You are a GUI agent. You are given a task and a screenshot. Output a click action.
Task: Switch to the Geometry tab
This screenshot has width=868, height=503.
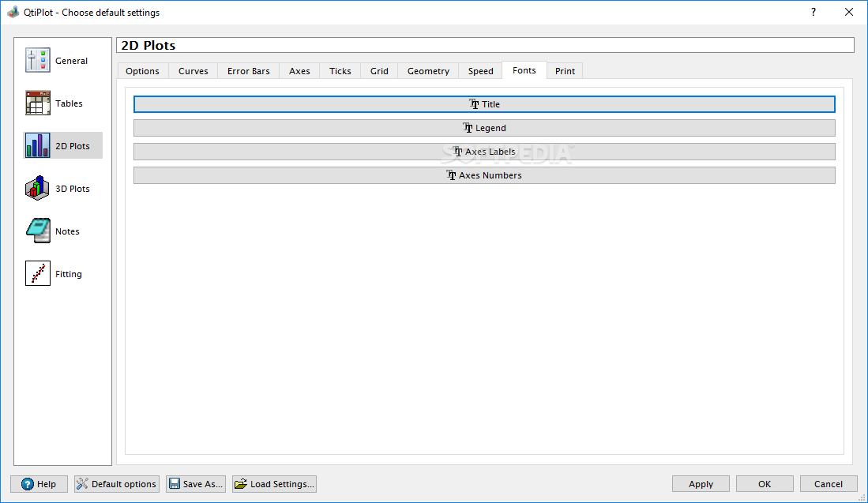(428, 71)
